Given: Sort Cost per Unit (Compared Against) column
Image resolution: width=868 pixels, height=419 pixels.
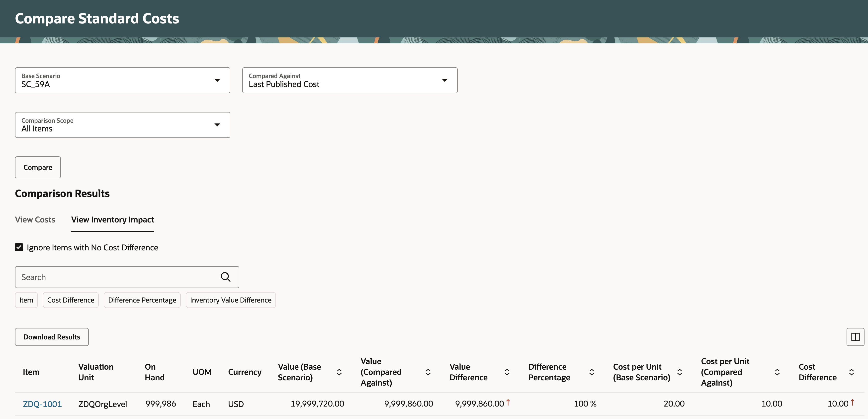Looking at the screenshot, I should click(777, 372).
